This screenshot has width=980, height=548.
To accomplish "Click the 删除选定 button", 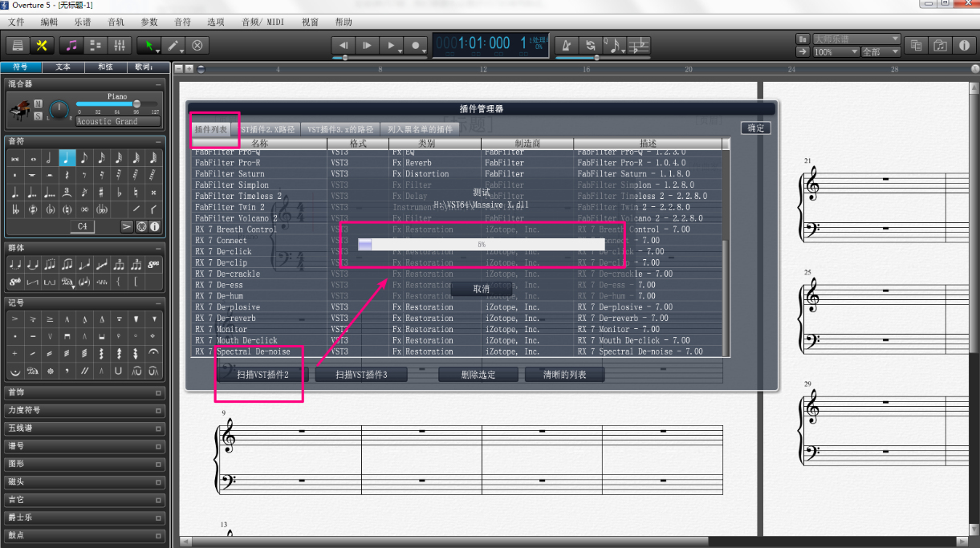I will [x=478, y=375].
